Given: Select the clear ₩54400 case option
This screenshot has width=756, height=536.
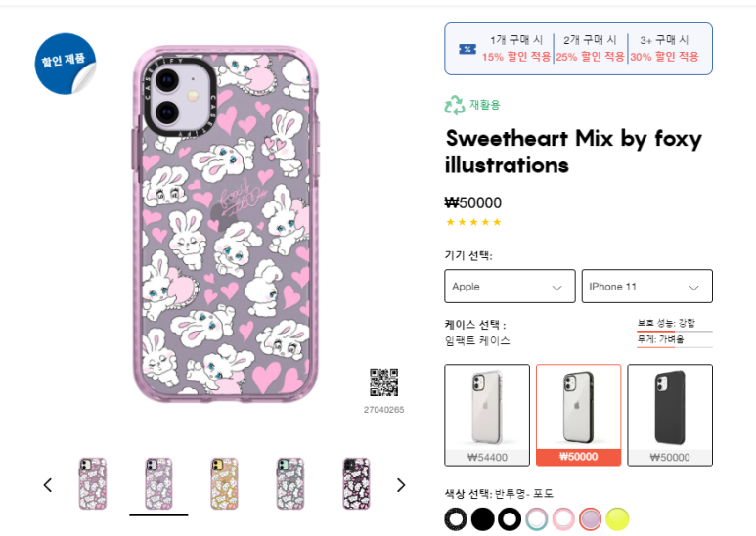Looking at the screenshot, I should pos(487,415).
